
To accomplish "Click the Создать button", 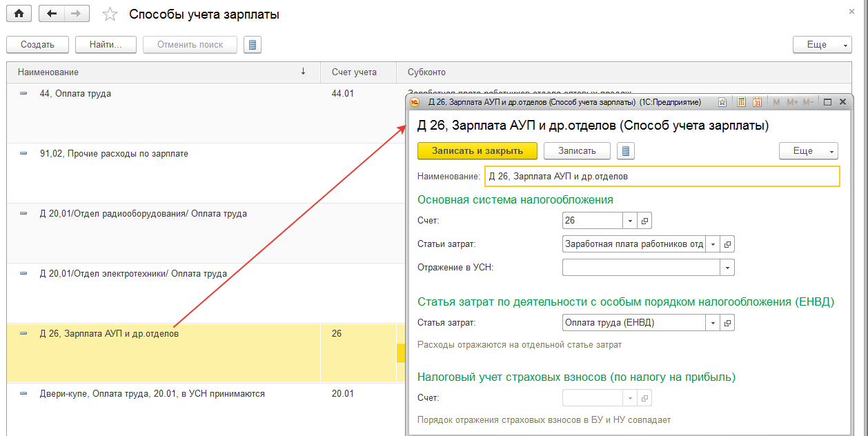I will 37,45.
